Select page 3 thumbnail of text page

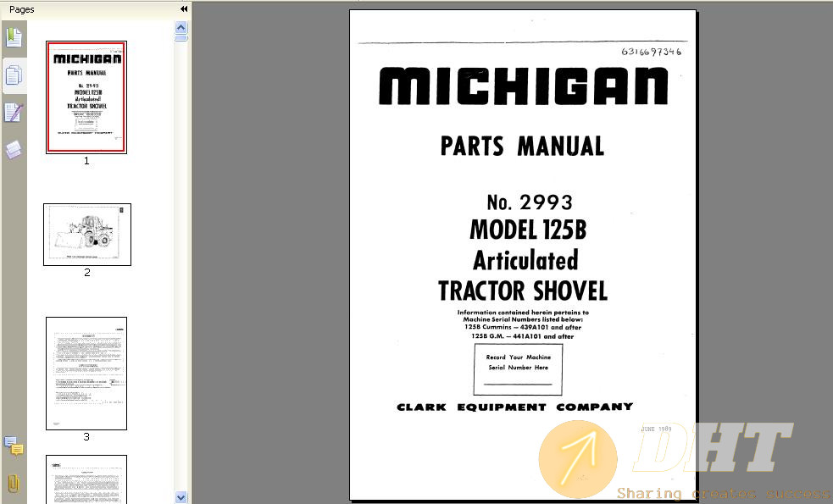86,374
